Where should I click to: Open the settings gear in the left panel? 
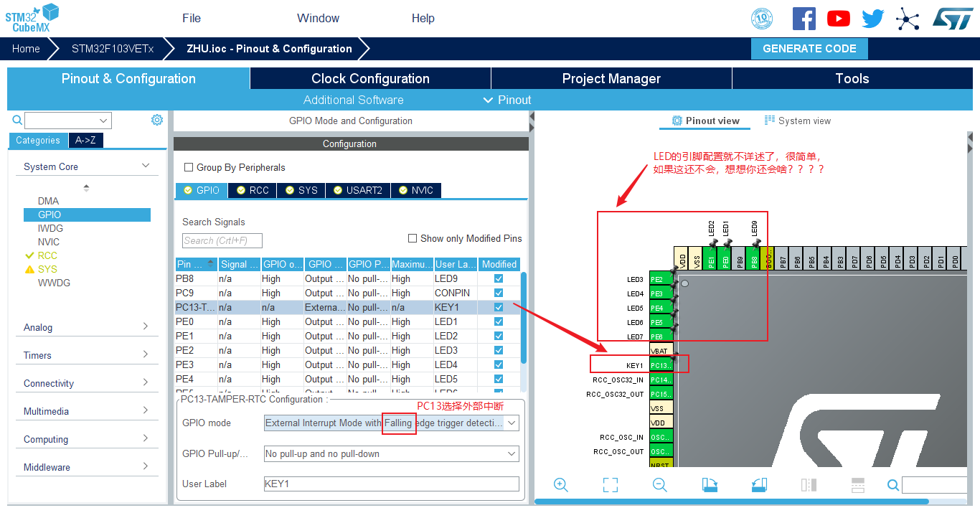(157, 120)
